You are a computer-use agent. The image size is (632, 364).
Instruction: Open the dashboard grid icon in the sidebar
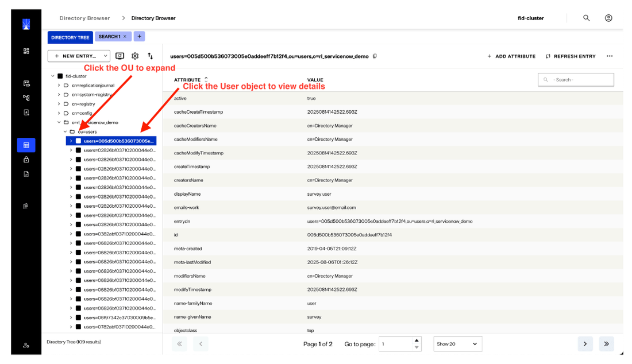coord(26,51)
